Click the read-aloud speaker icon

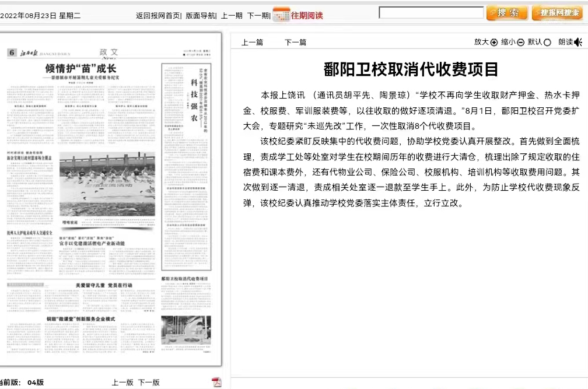pyautogui.click(x=578, y=43)
